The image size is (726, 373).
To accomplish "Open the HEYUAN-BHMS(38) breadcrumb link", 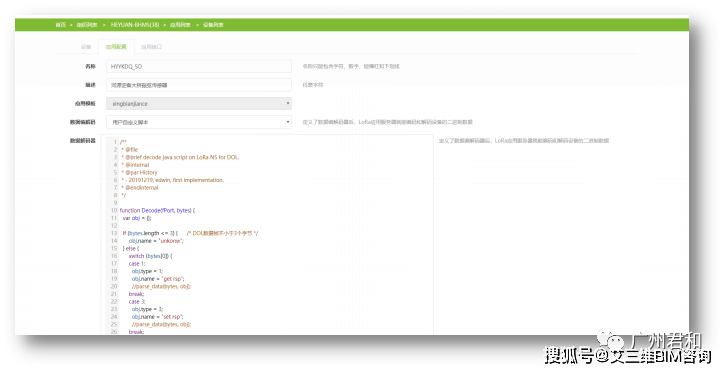I will pos(135,25).
